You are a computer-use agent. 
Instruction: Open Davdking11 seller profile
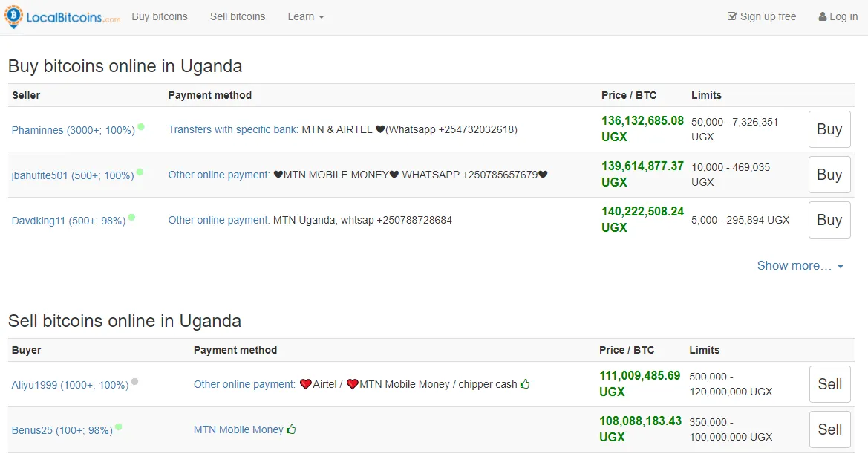click(x=68, y=221)
